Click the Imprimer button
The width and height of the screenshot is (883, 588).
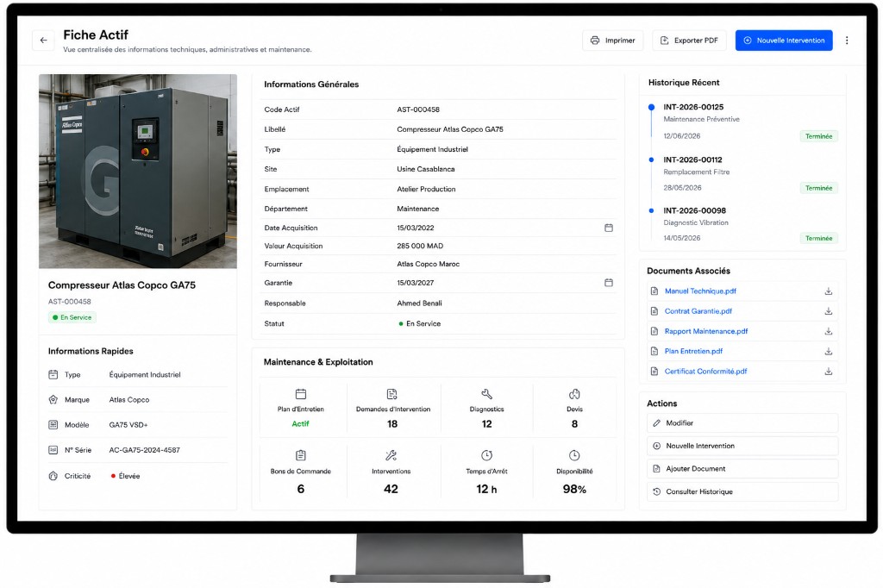pos(613,41)
